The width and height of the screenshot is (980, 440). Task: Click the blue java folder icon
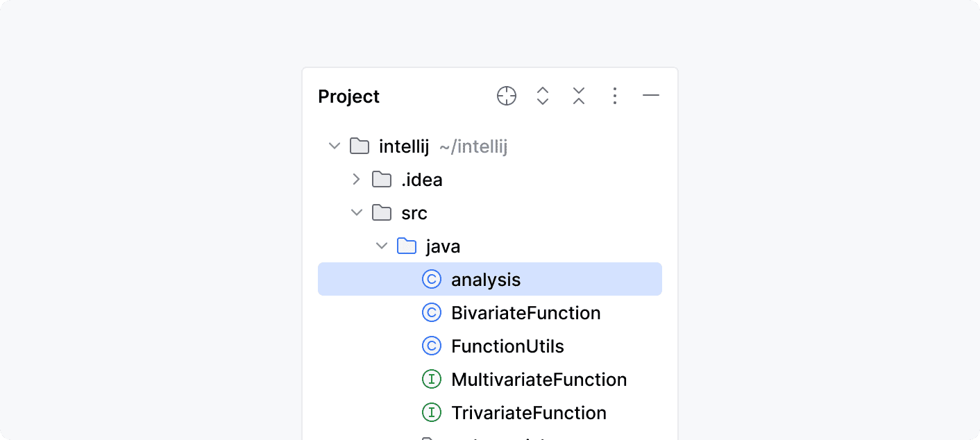(407, 246)
